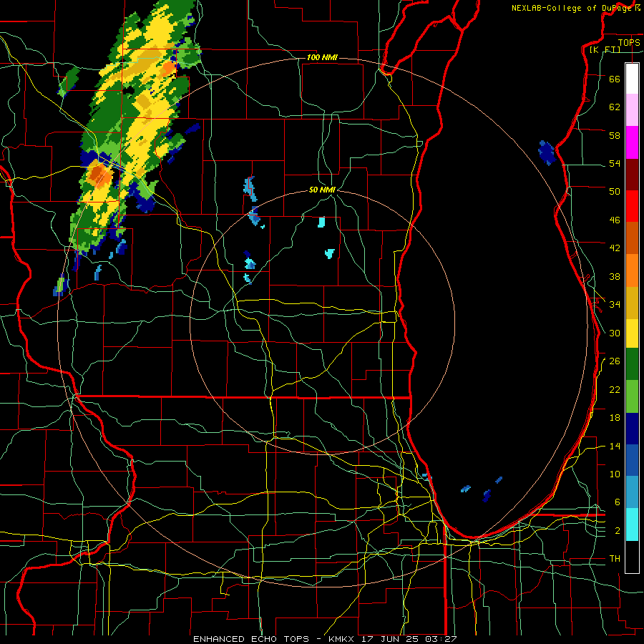
Task: Select the 54 value on legend scale
Action: click(x=615, y=163)
